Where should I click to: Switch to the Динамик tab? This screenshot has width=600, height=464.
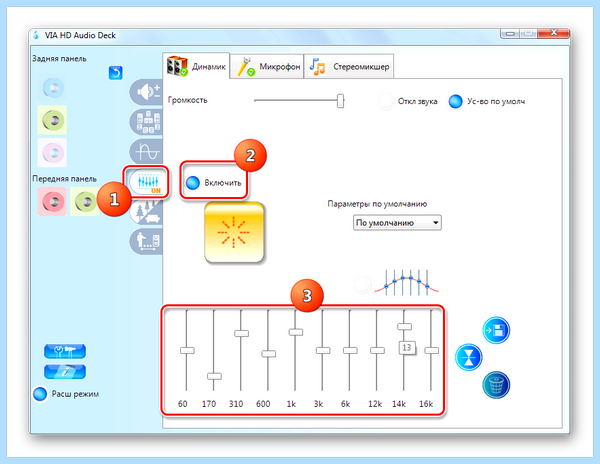click(196, 66)
